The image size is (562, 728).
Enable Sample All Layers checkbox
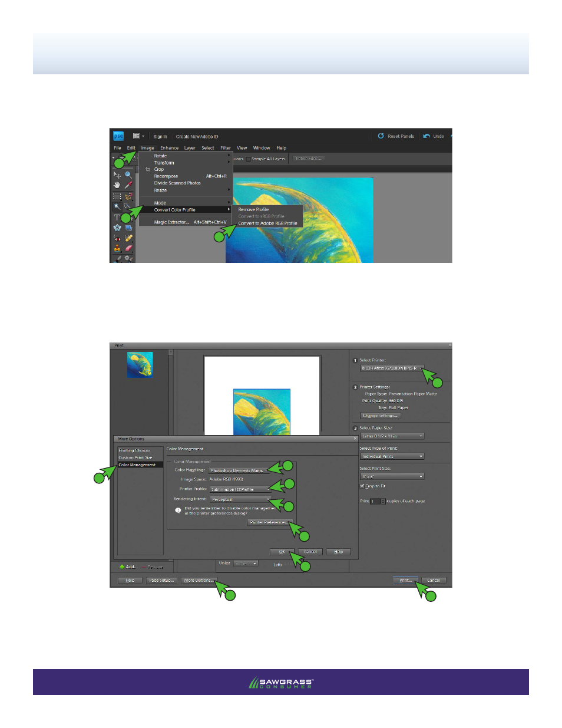(x=249, y=159)
